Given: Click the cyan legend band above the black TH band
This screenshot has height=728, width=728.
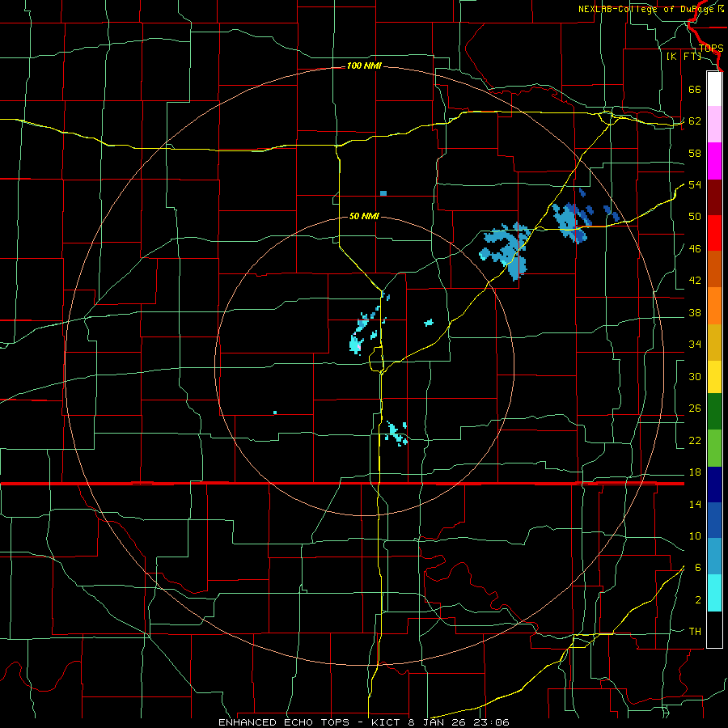Looking at the screenshot, I should pyautogui.click(x=714, y=594).
